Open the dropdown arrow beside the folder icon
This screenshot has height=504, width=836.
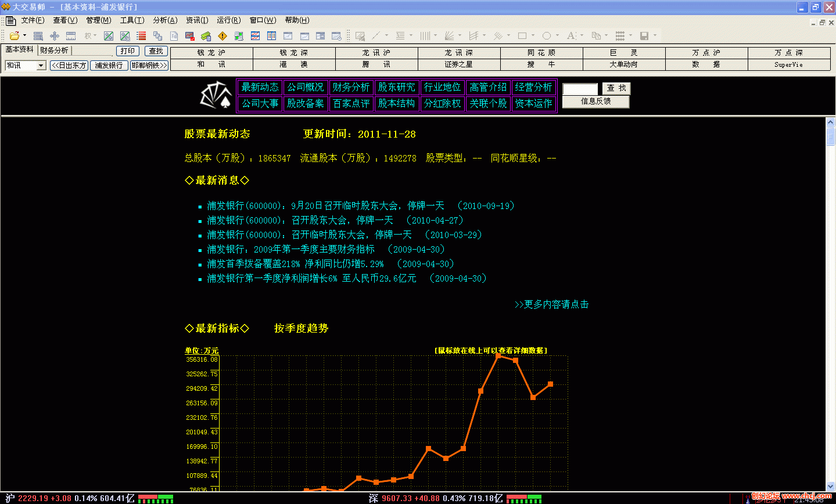(x=24, y=35)
